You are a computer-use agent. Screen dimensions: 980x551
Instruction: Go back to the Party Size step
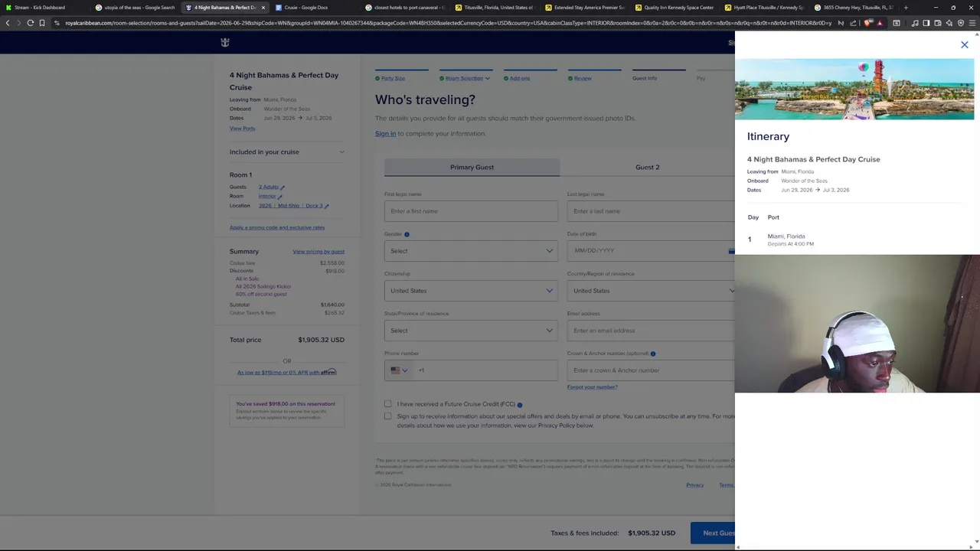393,78
